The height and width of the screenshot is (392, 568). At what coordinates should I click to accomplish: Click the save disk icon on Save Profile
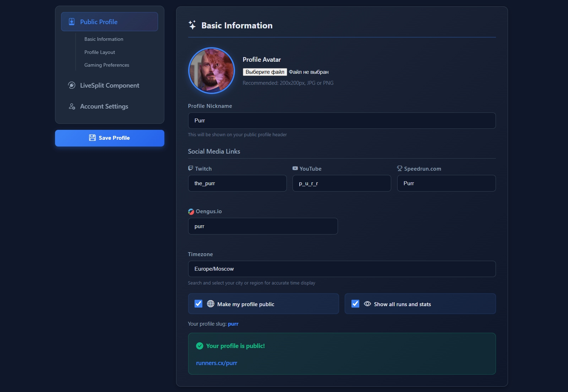pyautogui.click(x=92, y=138)
